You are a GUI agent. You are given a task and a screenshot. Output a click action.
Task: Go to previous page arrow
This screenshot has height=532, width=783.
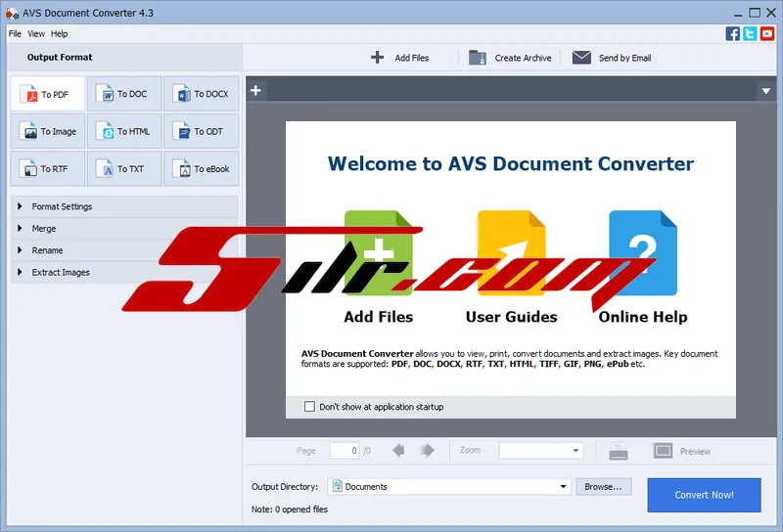coord(398,451)
